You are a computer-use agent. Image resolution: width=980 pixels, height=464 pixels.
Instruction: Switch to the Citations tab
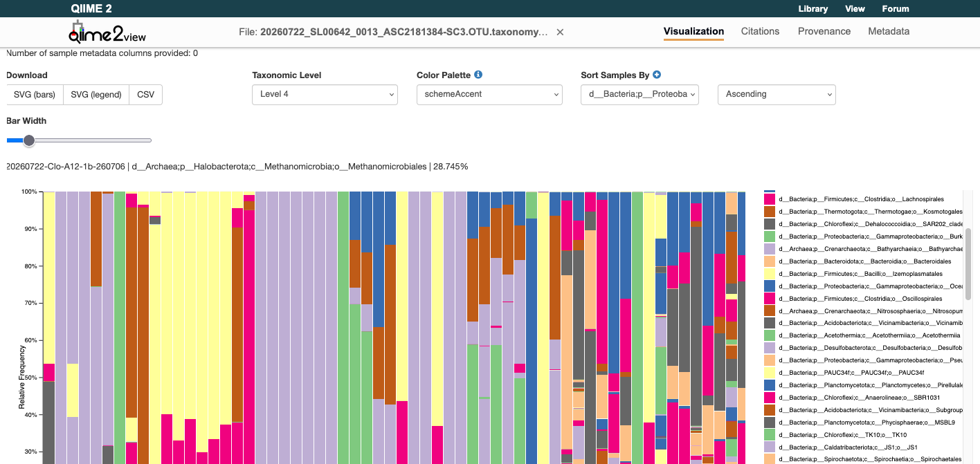click(x=760, y=31)
